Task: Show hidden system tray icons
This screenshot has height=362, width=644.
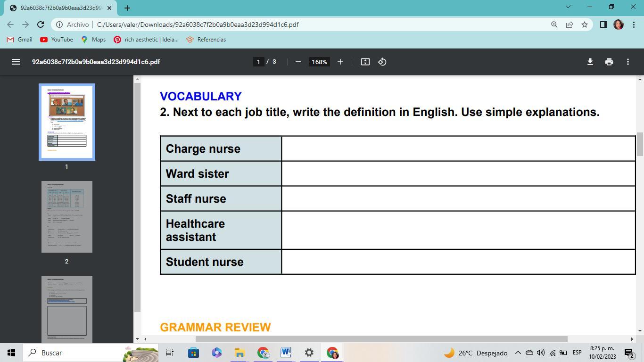Action: click(518, 353)
